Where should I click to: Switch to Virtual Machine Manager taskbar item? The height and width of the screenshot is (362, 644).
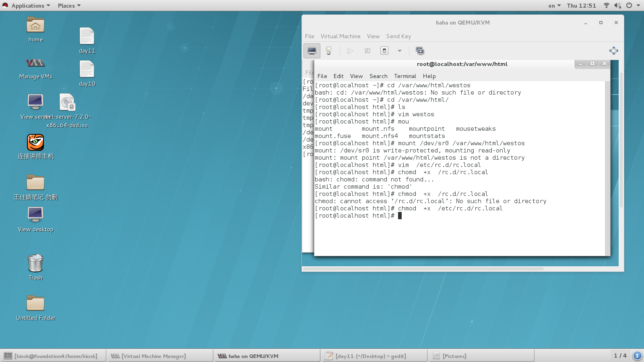click(x=161, y=356)
